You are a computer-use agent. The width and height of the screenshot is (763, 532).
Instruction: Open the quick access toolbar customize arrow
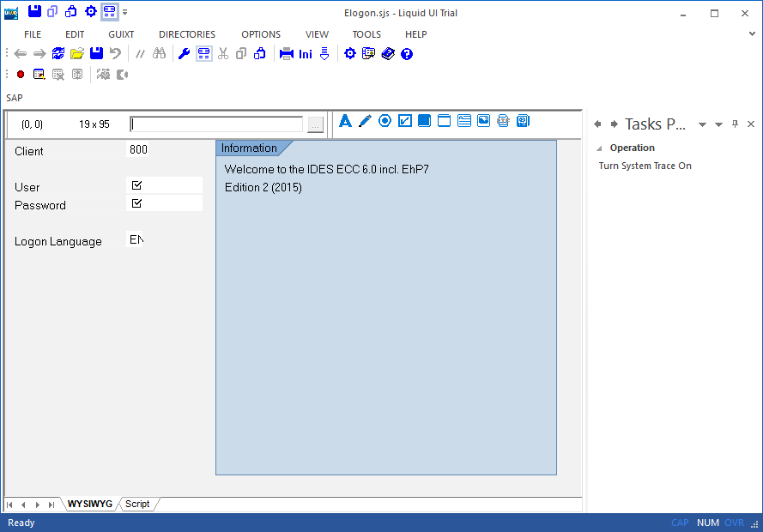[x=125, y=12]
